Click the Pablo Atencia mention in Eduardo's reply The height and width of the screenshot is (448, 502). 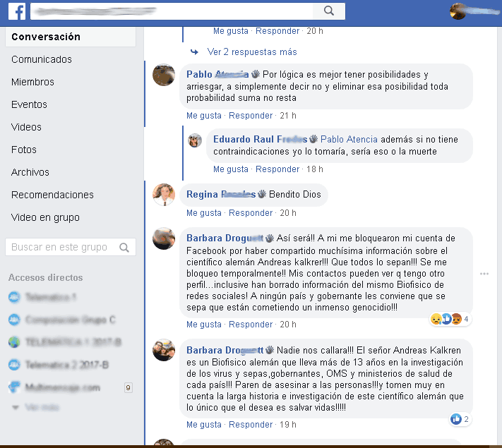click(x=349, y=140)
